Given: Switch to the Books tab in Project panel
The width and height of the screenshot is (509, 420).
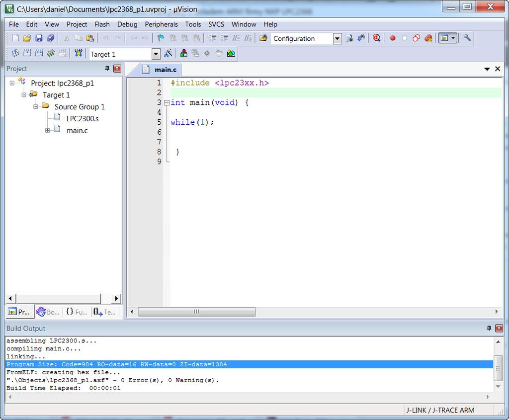Looking at the screenshot, I should click(x=48, y=312).
